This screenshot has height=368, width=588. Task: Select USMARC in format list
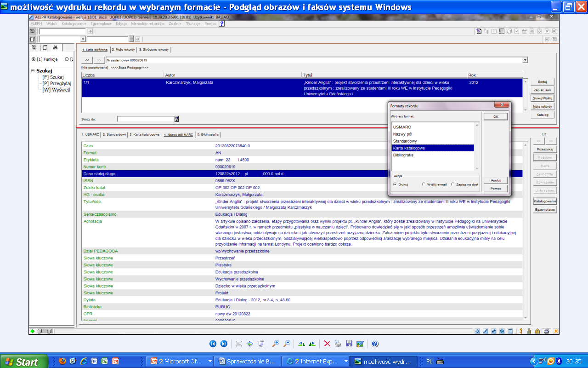(x=433, y=127)
